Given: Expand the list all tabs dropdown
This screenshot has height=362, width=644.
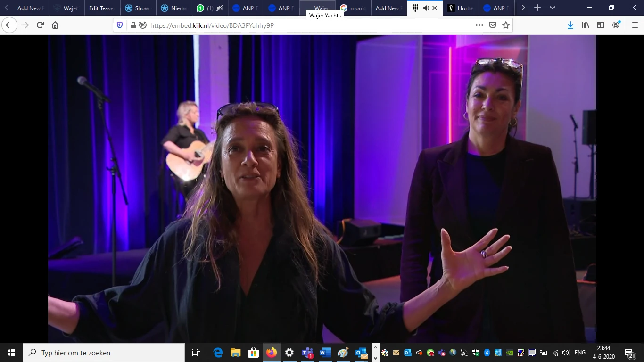Looking at the screenshot, I should click(553, 8).
